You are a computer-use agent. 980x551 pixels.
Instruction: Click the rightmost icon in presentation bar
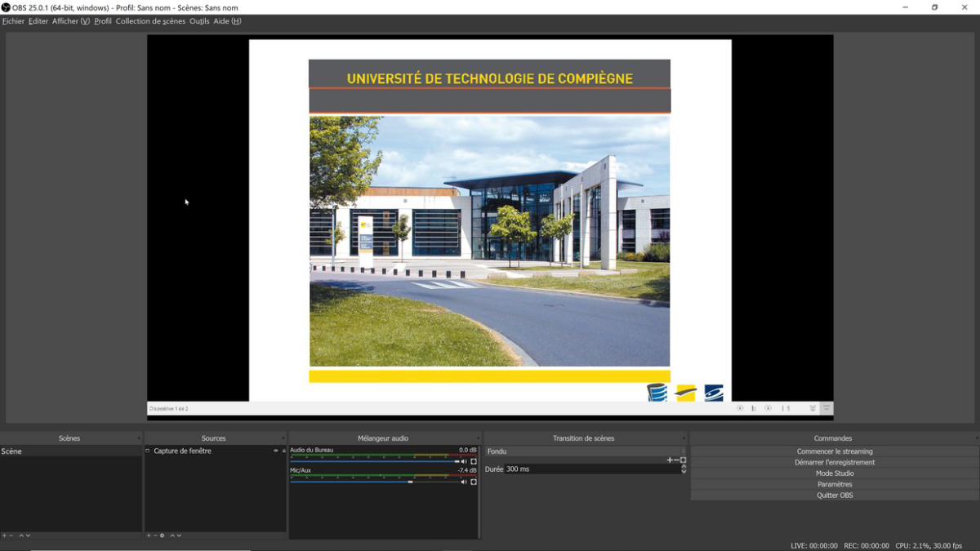coord(826,408)
